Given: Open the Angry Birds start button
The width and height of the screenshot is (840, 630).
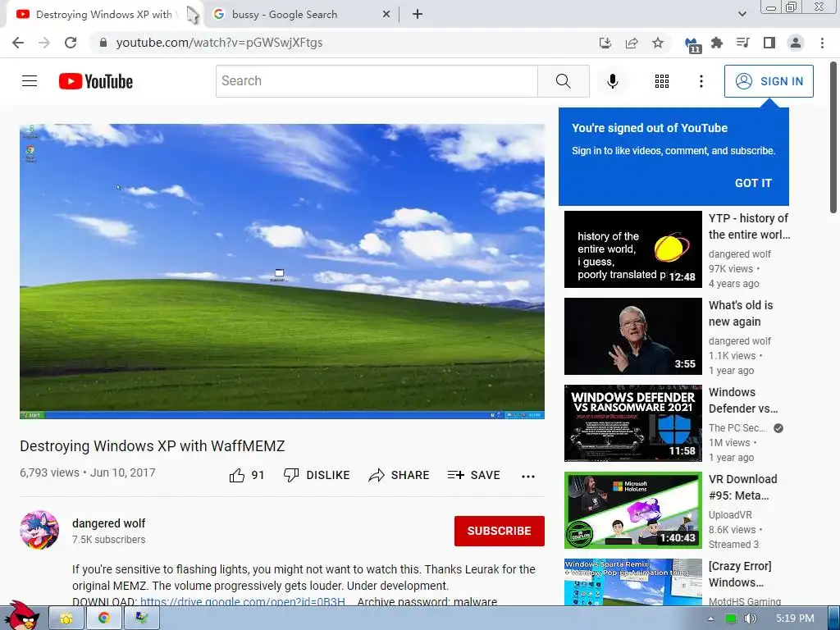Looking at the screenshot, I should [x=22, y=616].
